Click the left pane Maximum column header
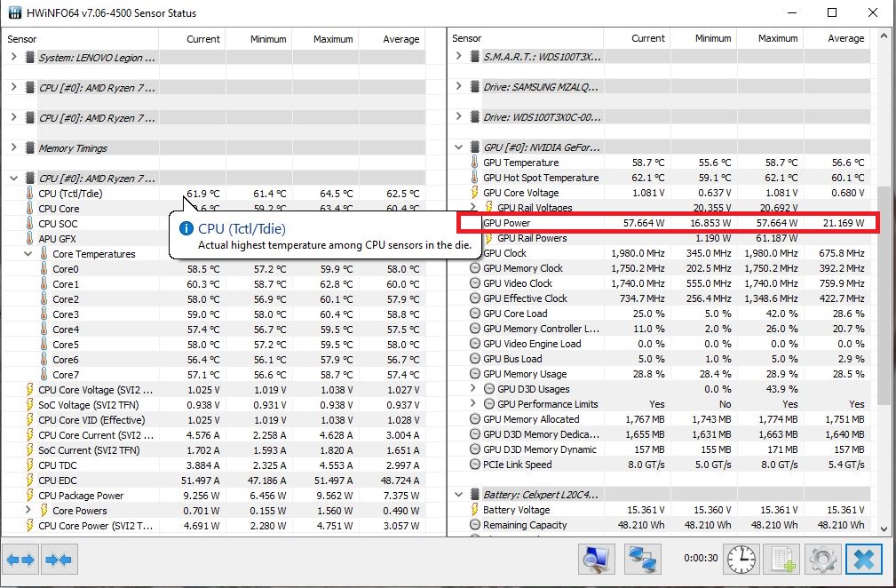The image size is (896, 588). point(326,39)
